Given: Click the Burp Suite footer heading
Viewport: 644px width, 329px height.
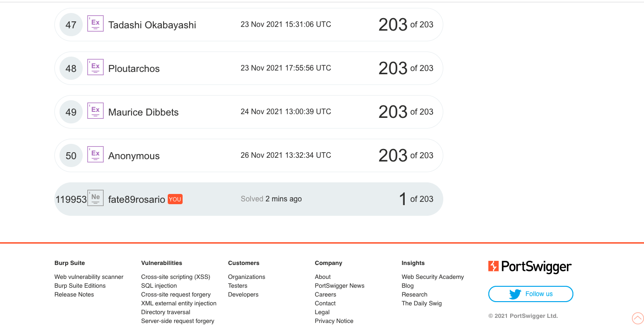Looking at the screenshot, I should 70,263.
